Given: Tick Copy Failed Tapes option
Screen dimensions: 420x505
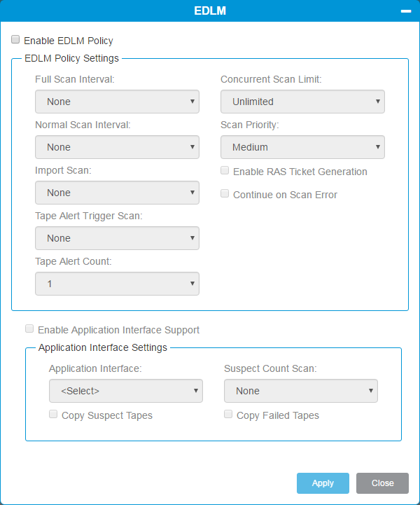Looking at the screenshot, I should pyautogui.click(x=228, y=415).
